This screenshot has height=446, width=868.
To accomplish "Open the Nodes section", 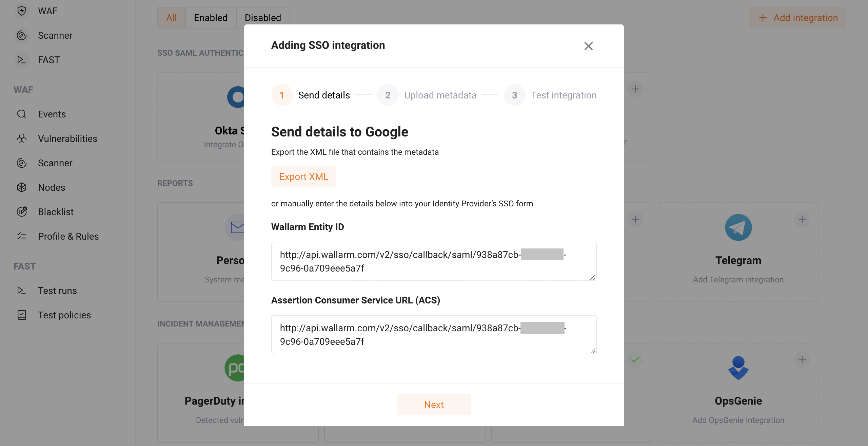I will click(x=52, y=187).
